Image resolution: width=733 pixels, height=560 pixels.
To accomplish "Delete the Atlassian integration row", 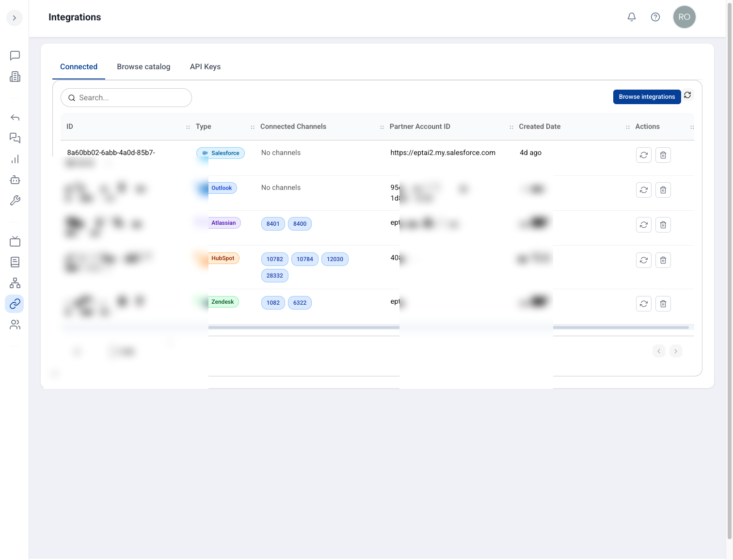I will pos(663,225).
